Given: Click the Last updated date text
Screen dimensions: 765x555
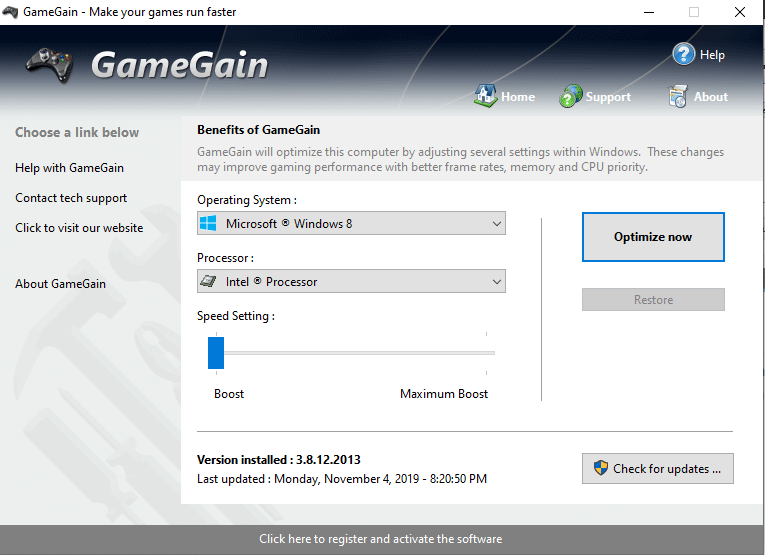Looking at the screenshot, I should click(x=342, y=479).
